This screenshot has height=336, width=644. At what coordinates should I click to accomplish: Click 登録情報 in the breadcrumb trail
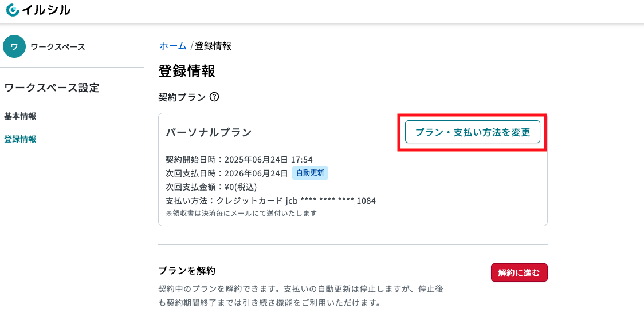pos(213,46)
